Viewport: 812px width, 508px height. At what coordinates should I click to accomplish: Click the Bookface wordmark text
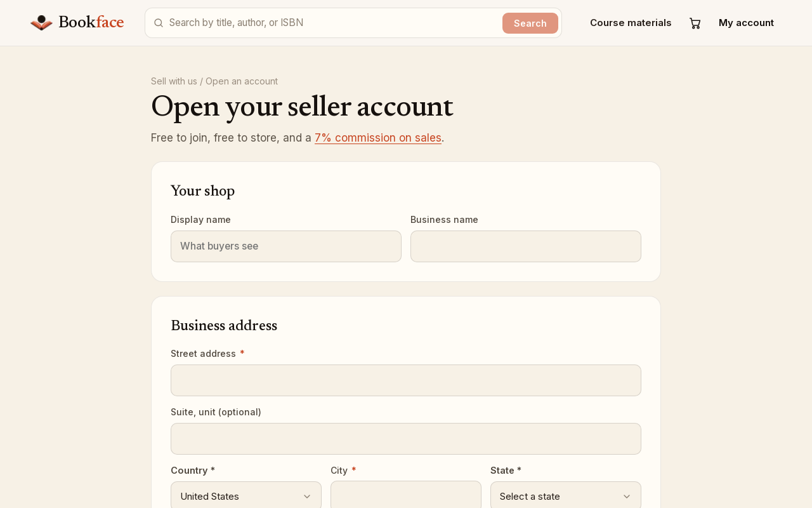[x=91, y=22]
